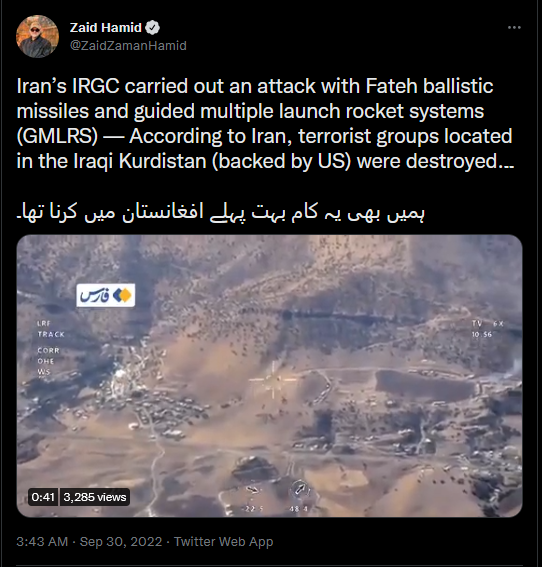Open the three-dot more options menu
This screenshot has width=542, height=567.
tap(514, 27)
